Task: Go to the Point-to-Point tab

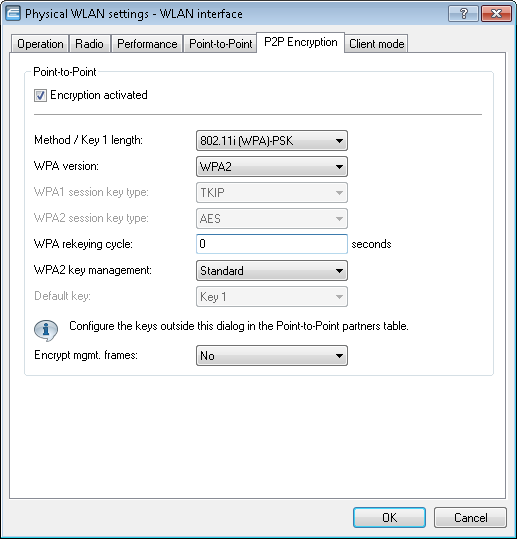Action: click(220, 44)
